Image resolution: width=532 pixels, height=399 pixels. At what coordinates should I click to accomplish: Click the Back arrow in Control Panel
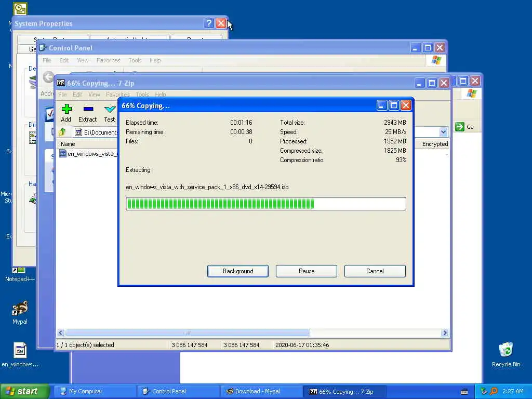[x=48, y=77]
